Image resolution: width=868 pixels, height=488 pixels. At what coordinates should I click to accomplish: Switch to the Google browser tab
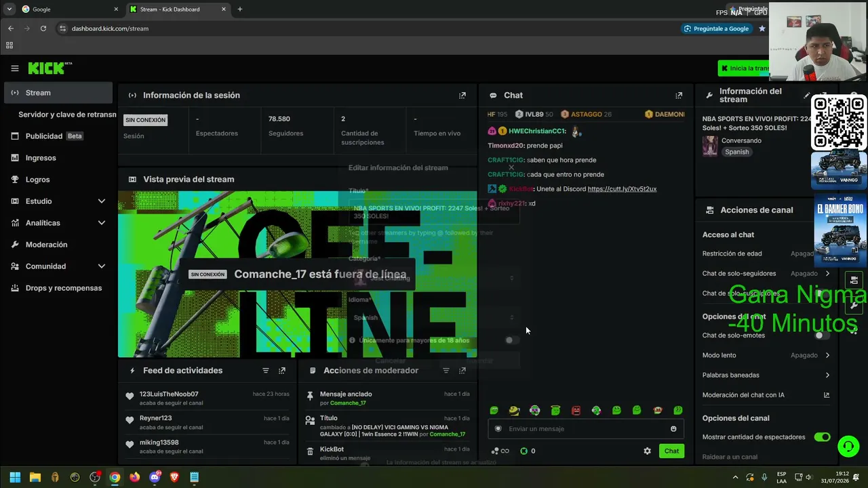tap(69, 9)
